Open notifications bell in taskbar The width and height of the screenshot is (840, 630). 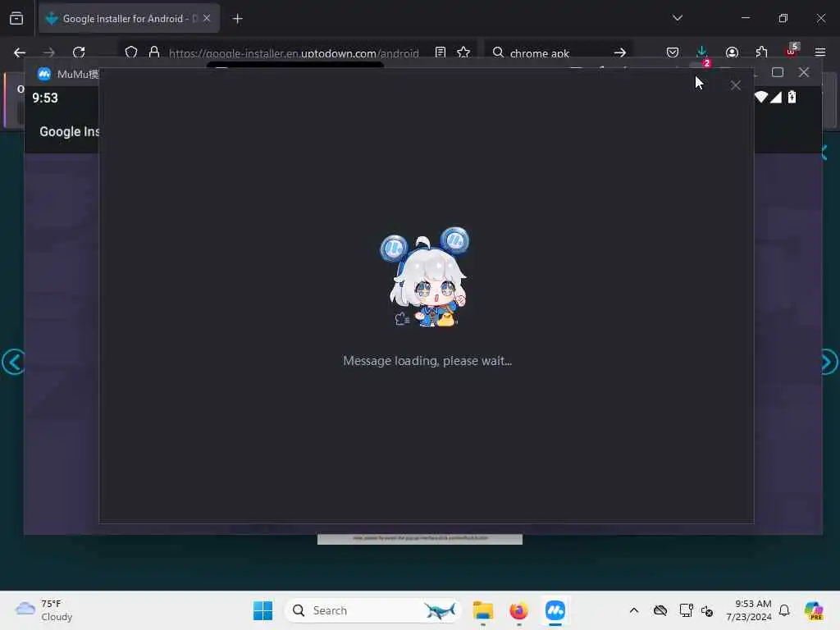click(784, 610)
